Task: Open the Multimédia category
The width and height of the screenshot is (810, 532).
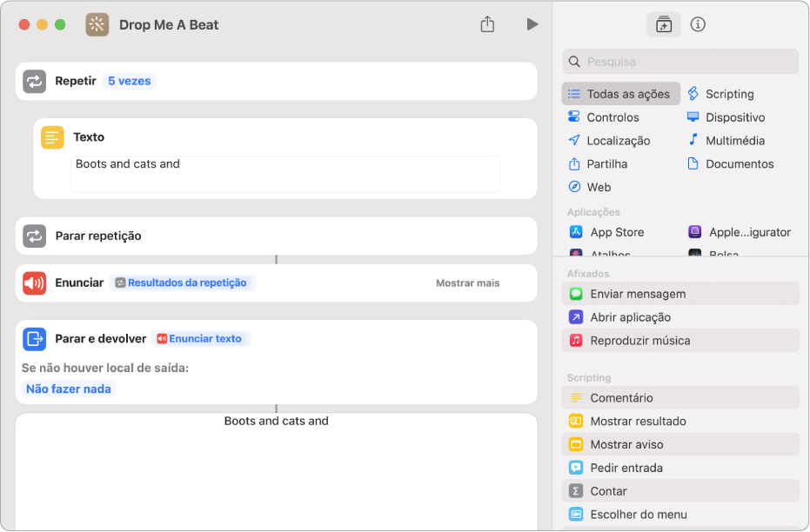Action: [x=726, y=140]
